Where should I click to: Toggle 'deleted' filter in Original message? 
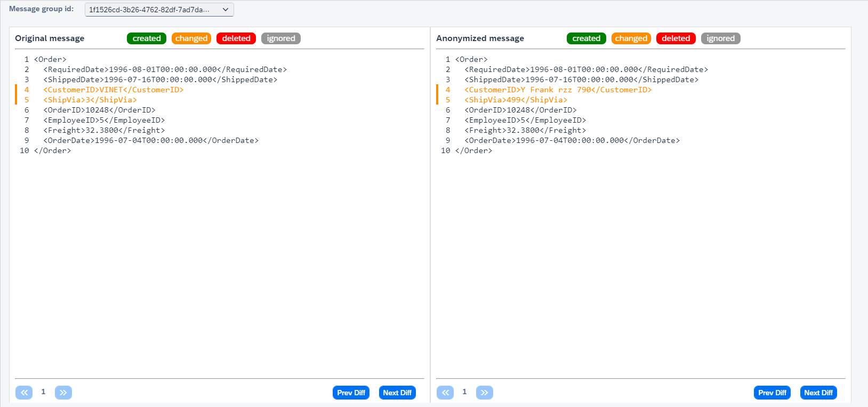tap(236, 38)
